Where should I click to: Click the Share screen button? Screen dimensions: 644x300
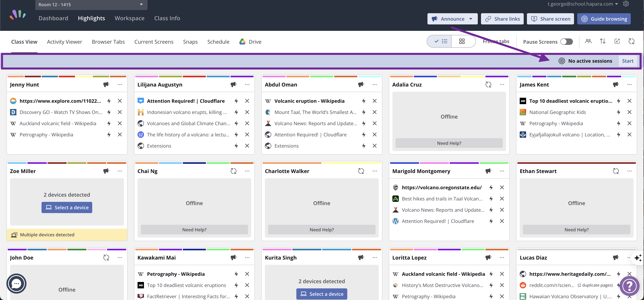pyautogui.click(x=551, y=19)
